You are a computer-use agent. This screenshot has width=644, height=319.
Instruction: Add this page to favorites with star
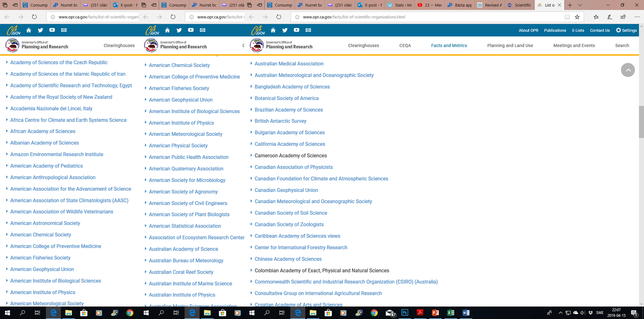tap(577, 17)
